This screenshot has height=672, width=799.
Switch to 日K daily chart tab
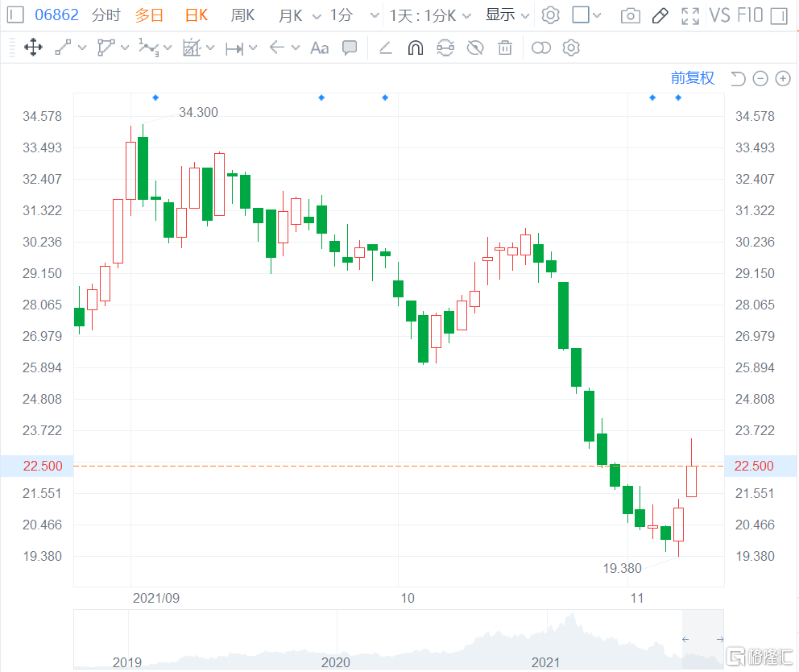coord(196,15)
